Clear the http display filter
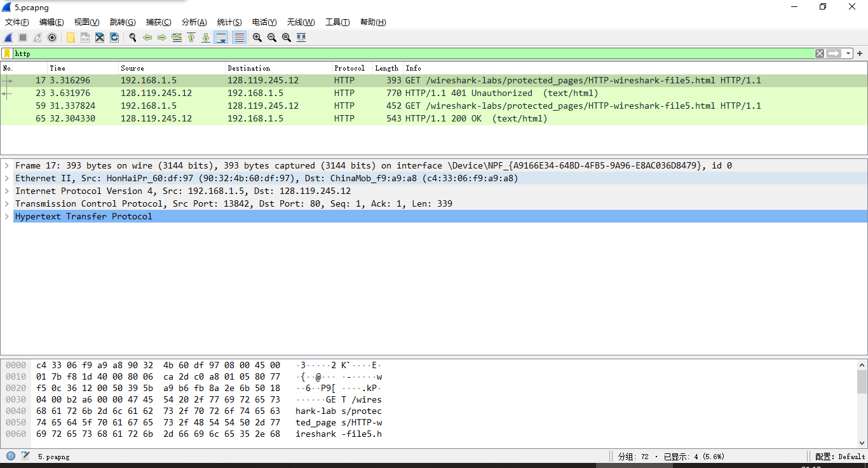The height and width of the screenshot is (468, 868). [820, 53]
